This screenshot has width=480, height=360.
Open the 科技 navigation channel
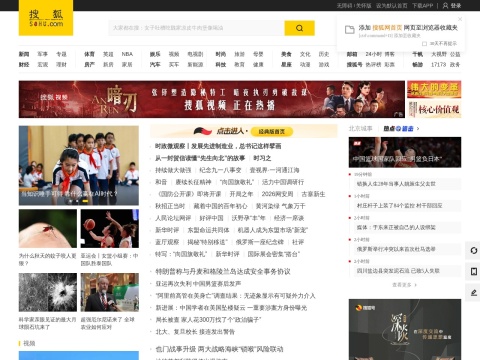221,64
